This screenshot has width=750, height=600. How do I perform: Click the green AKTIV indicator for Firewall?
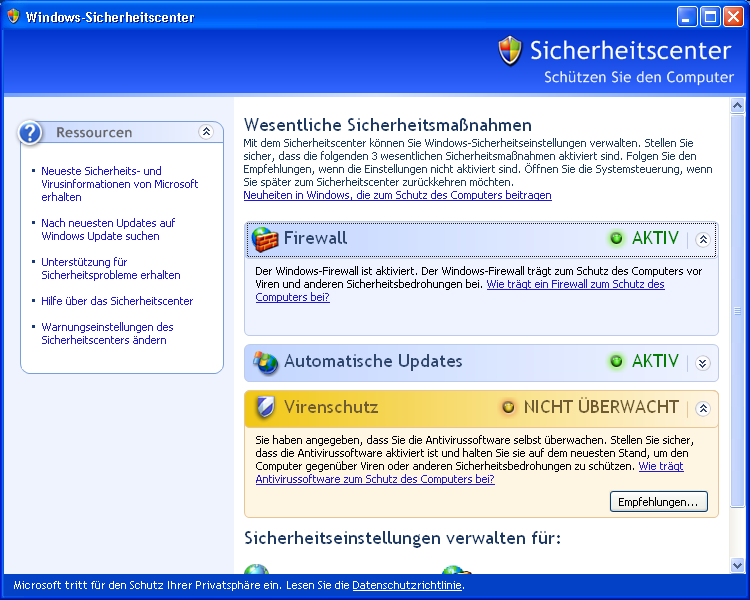pos(617,238)
